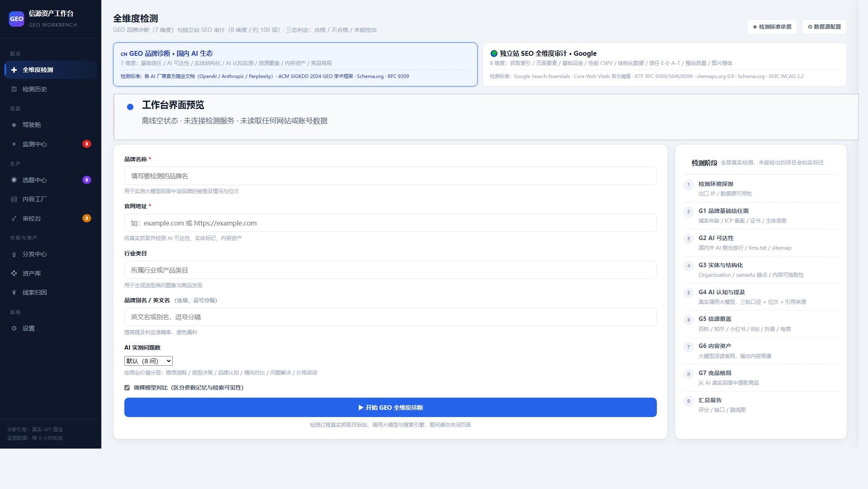Click the purple badge on 选题中心
Image resolution: width=868 pixels, height=489 pixels.
coord(87,180)
